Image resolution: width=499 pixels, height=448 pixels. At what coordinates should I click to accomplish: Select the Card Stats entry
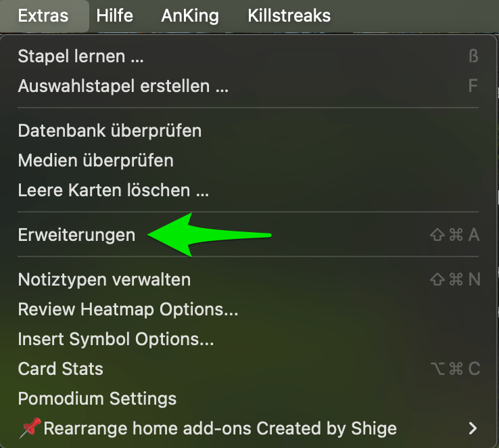coord(61,369)
